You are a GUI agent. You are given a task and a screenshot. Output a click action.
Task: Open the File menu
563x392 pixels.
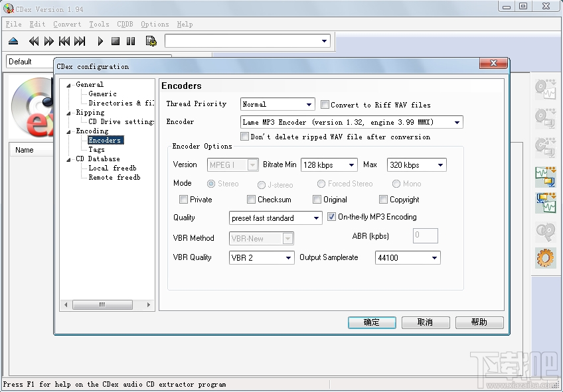coord(14,24)
